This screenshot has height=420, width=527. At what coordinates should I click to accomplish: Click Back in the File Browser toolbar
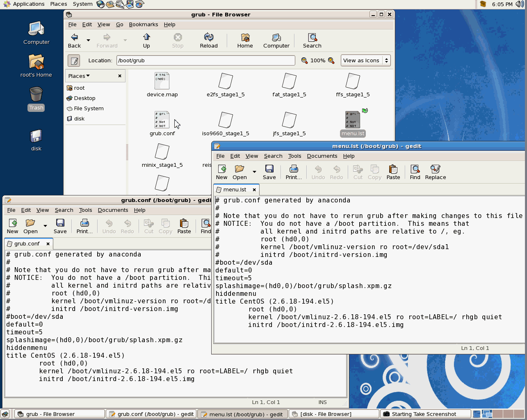pos(74,41)
